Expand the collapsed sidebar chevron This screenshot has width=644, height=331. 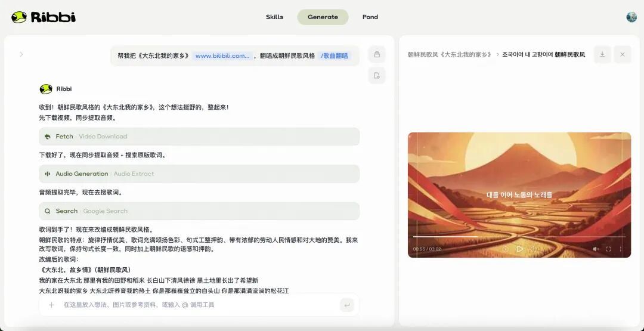21,54
